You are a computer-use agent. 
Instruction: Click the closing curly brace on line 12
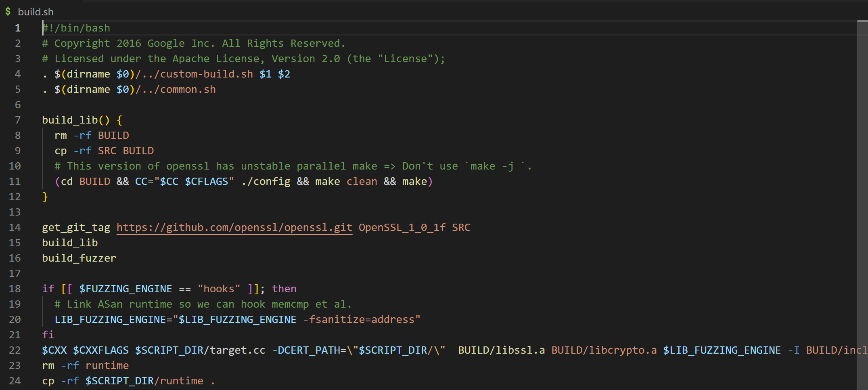[45, 197]
